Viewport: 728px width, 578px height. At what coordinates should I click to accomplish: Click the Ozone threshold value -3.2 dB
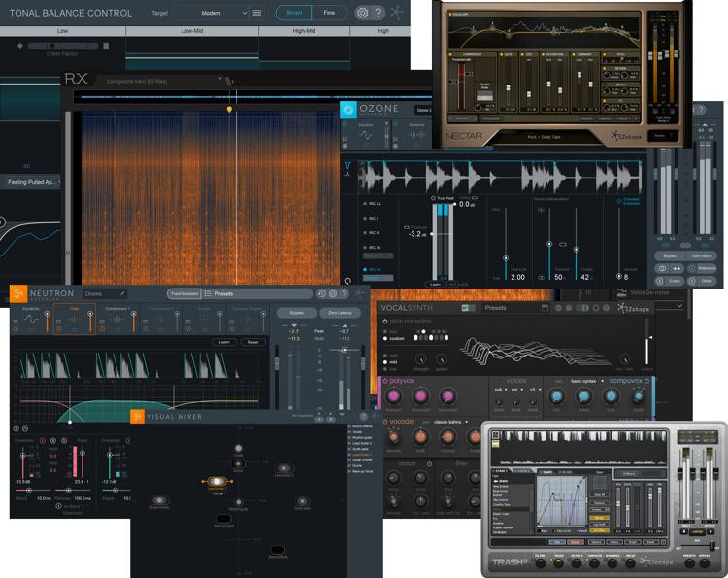tap(414, 234)
